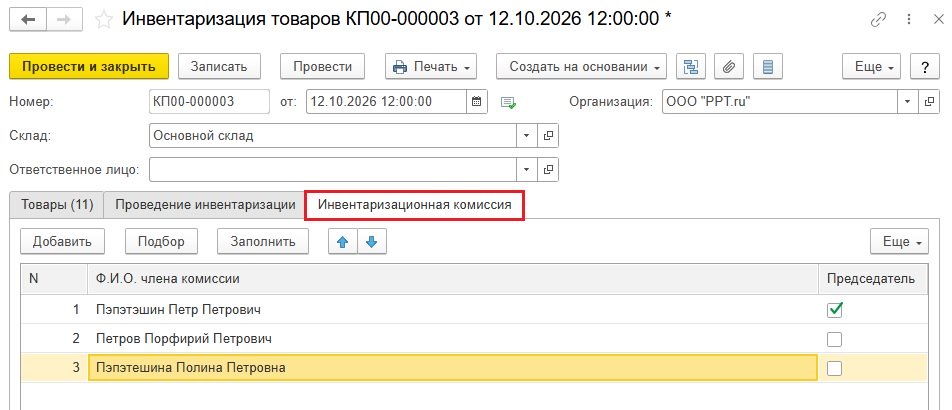Close the document window with X

click(937, 19)
